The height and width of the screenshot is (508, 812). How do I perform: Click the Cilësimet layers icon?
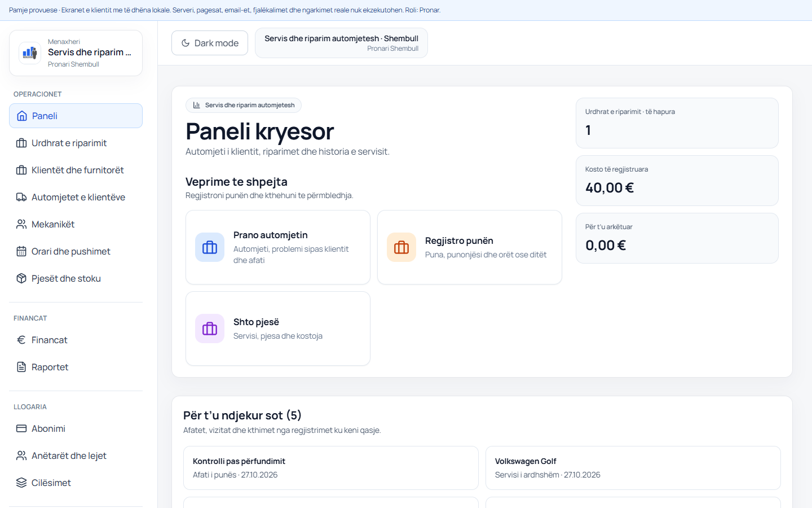click(x=21, y=483)
